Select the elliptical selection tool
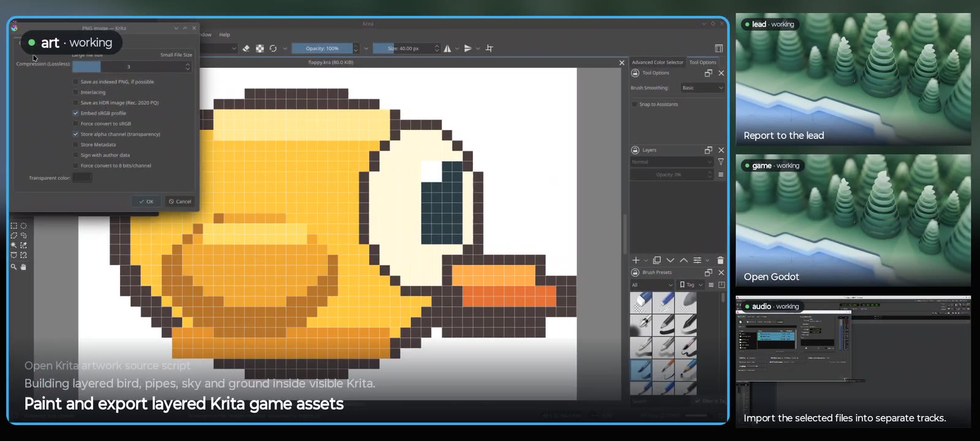 click(x=24, y=226)
